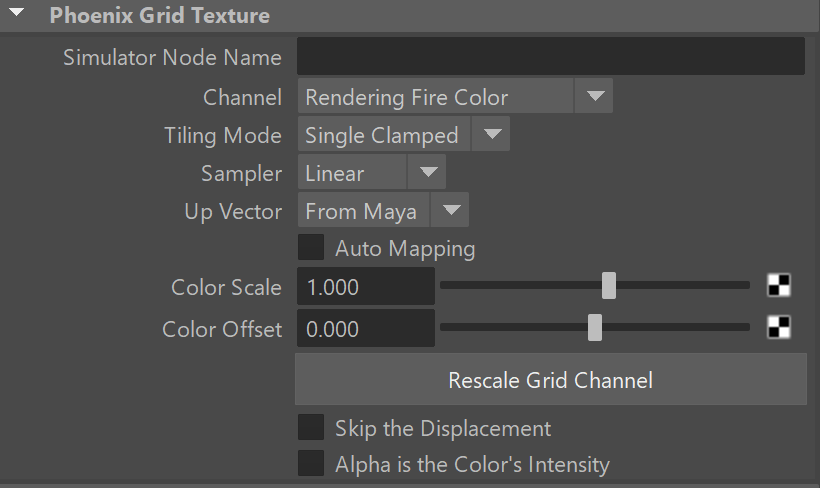Click the Color Offset texture map checker icon
The image size is (820, 488).
[x=779, y=327]
